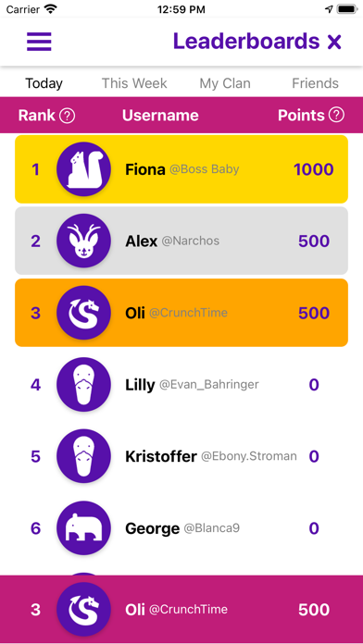Screen dimensions: 363x644
Task: Open Alex @Narchos username entry
Action: (172, 241)
